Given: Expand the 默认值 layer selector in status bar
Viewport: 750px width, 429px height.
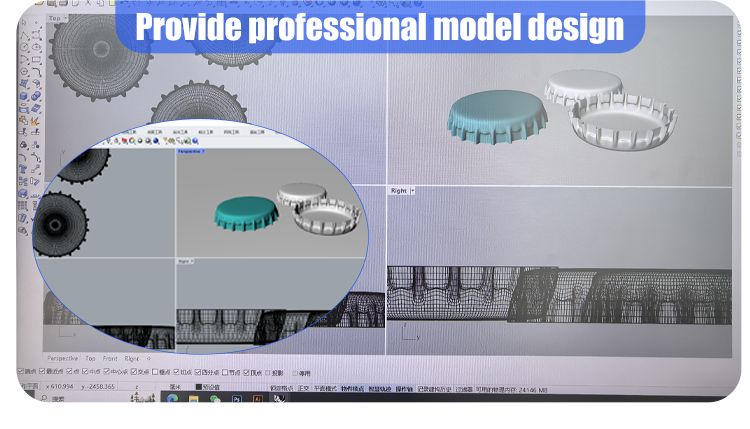Looking at the screenshot, I should [x=209, y=385].
